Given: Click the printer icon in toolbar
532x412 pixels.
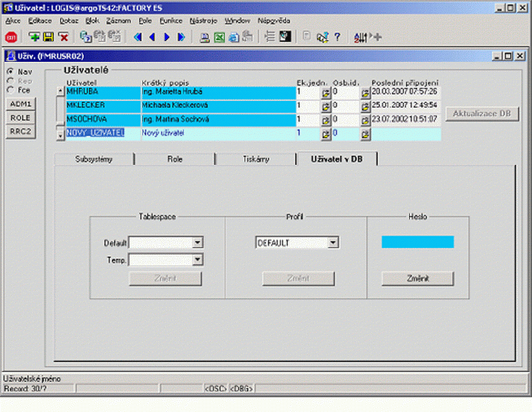Looking at the screenshot, I should 205,37.
